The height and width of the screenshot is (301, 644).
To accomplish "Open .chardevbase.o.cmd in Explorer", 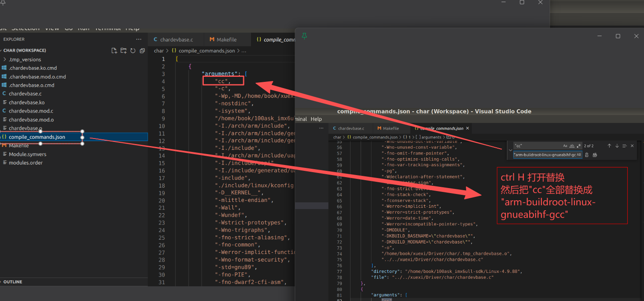I will (31, 85).
